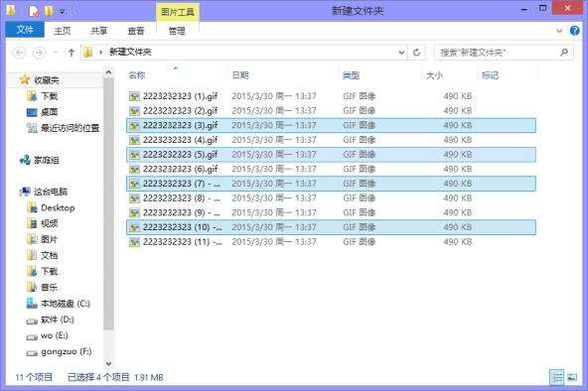This screenshot has height=391, width=588.
Task: Click the Back navigation arrow
Action: click(20, 53)
